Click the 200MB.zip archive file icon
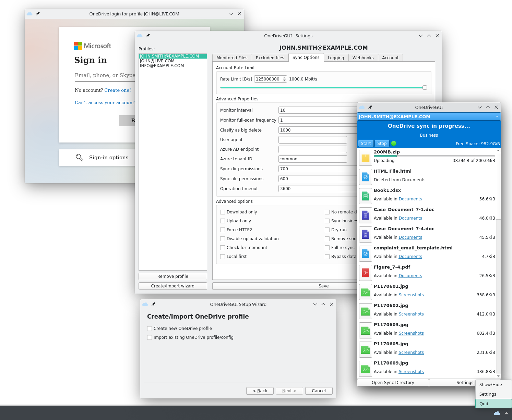The height and width of the screenshot is (420, 512). pos(366,158)
